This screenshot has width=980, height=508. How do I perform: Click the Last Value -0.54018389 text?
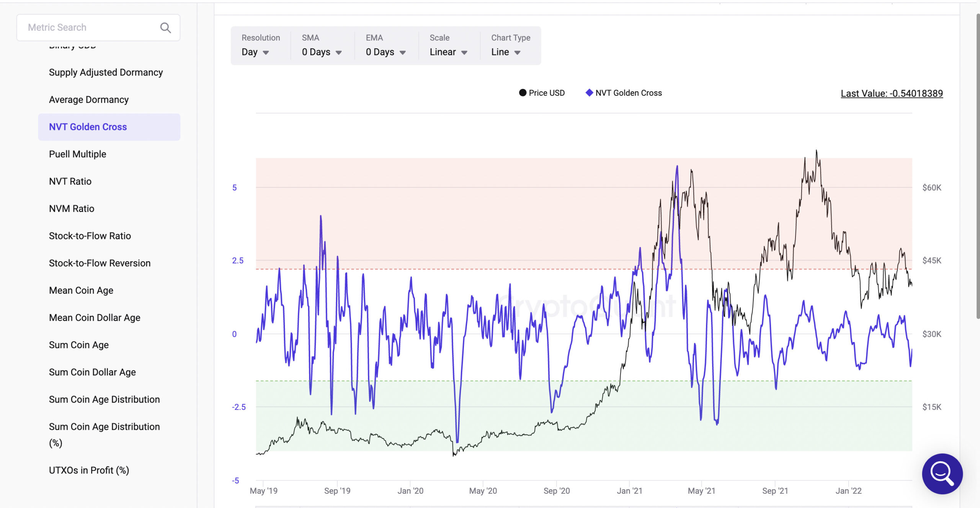click(892, 93)
